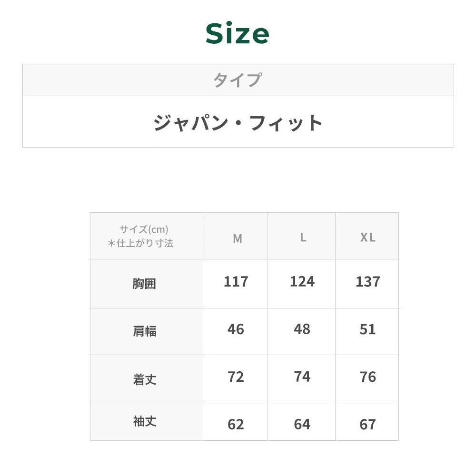Image resolution: width=476 pixels, height=476 pixels.
Task: Click the 胸囲 row label
Action: coord(144,284)
